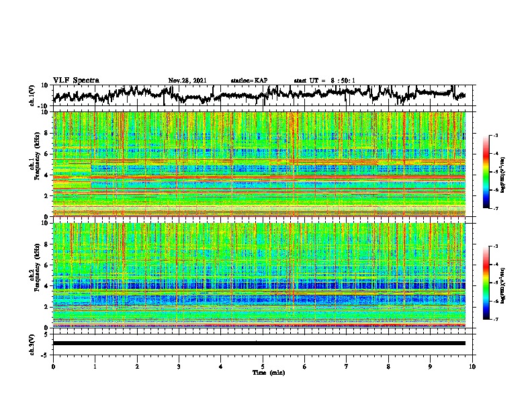Click time axis tick label '4'
The width and height of the screenshot is (532, 411).
tap(221, 367)
